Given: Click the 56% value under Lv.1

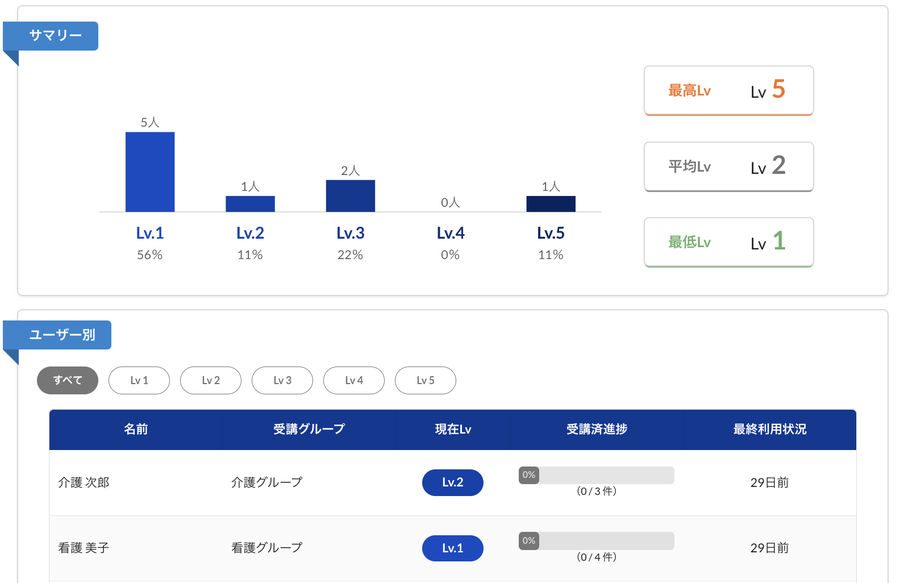Looking at the screenshot, I should (150, 255).
